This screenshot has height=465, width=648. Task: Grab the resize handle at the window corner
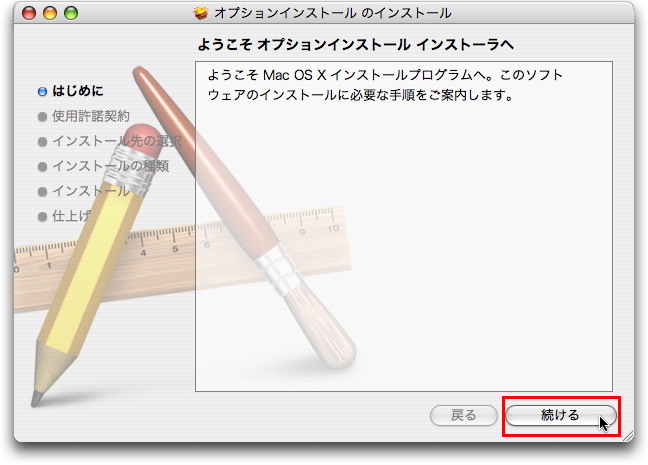pos(628,436)
